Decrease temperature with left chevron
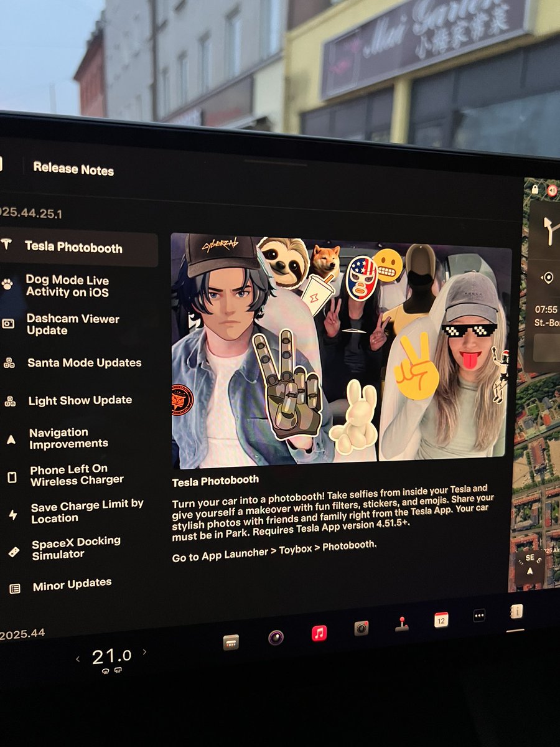 pos(78,659)
